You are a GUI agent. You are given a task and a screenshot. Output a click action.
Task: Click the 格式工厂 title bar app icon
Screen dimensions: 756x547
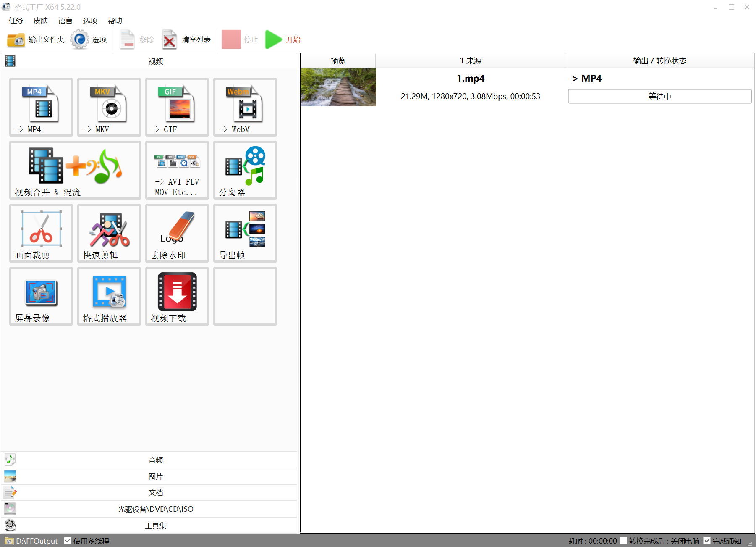(6, 7)
